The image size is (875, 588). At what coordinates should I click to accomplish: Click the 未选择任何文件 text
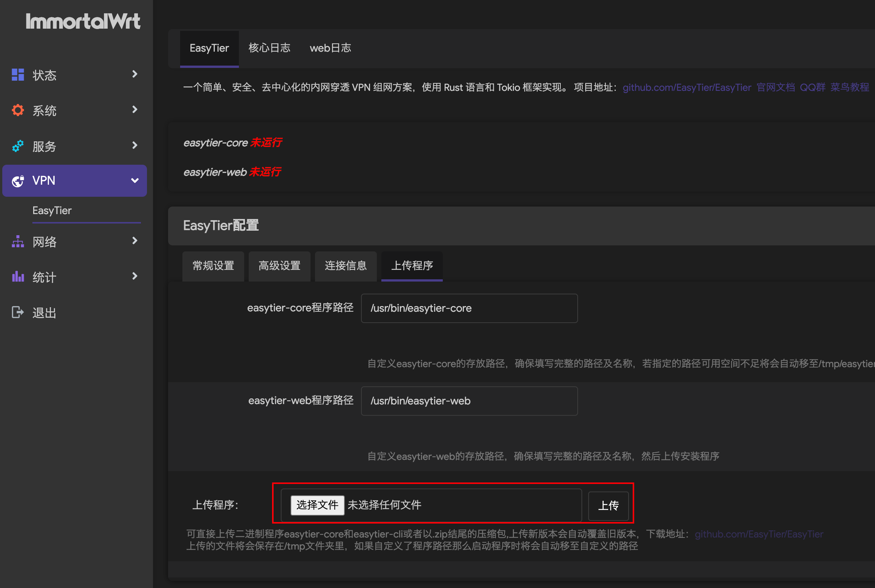click(x=384, y=505)
